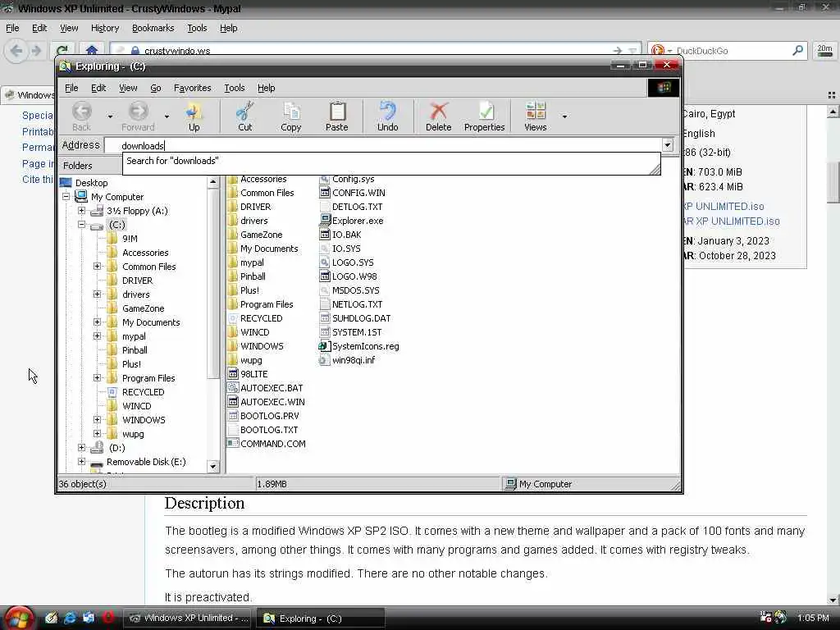
Task: Click the Forward button in Explorer
Action: [x=138, y=116]
